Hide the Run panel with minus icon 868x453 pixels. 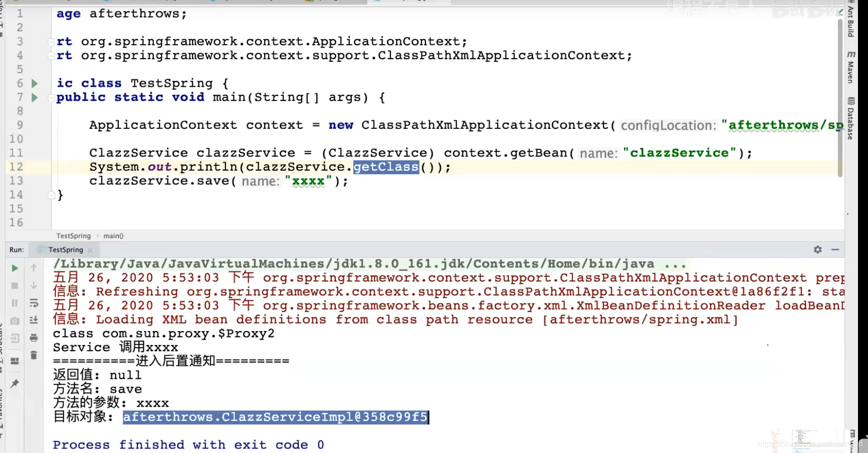click(x=835, y=249)
